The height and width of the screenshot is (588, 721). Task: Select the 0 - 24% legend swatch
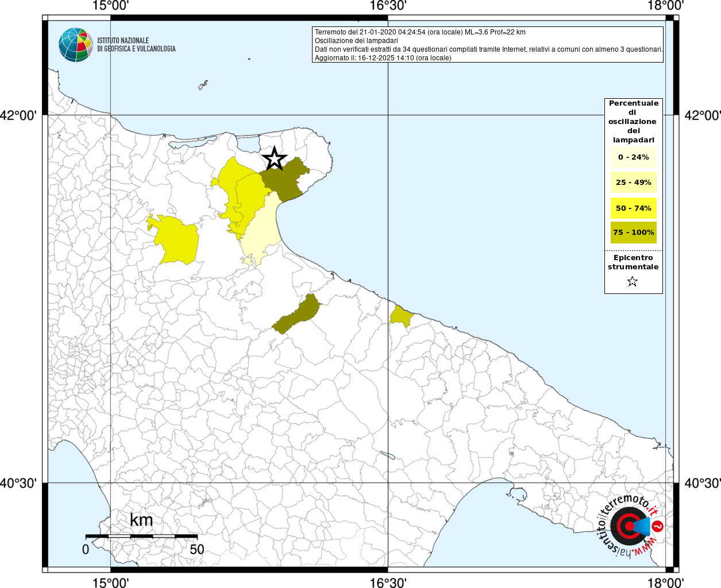pyautogui.click(x=633, y=157)
